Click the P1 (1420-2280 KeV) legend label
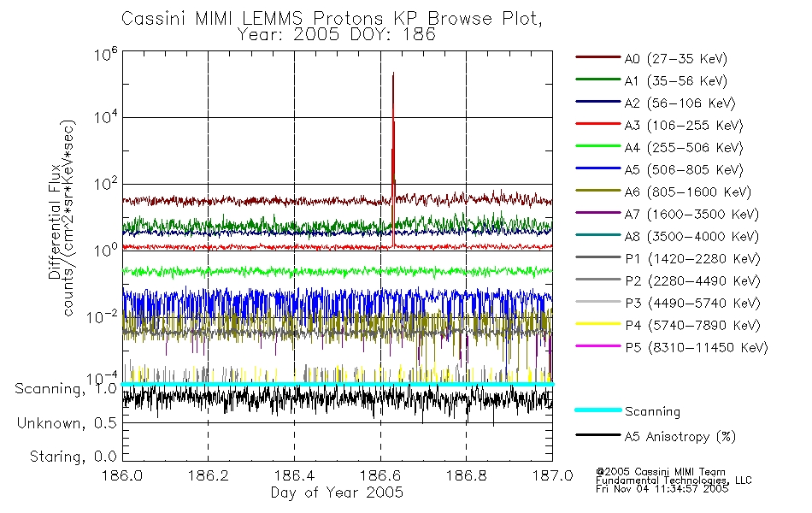Viewport: 812px width, 513px height. pos(692,258)
